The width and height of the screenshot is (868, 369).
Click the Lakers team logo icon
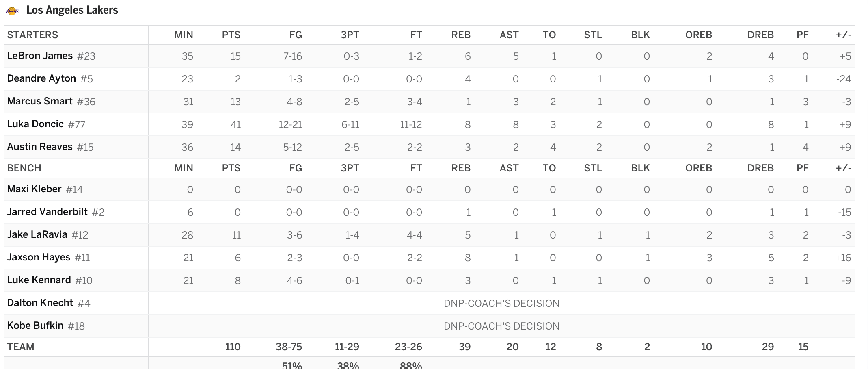click(12, 11)
